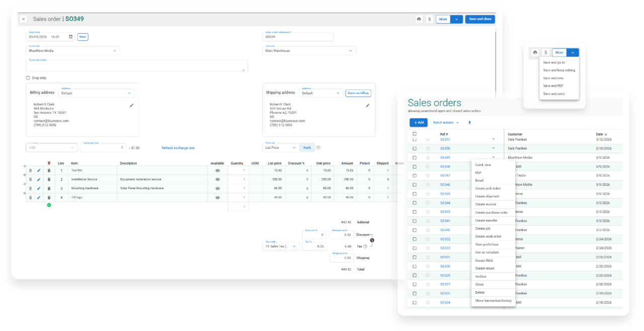Delete the Installation Service line
644x331 pixels.
[x=49, y=179]
